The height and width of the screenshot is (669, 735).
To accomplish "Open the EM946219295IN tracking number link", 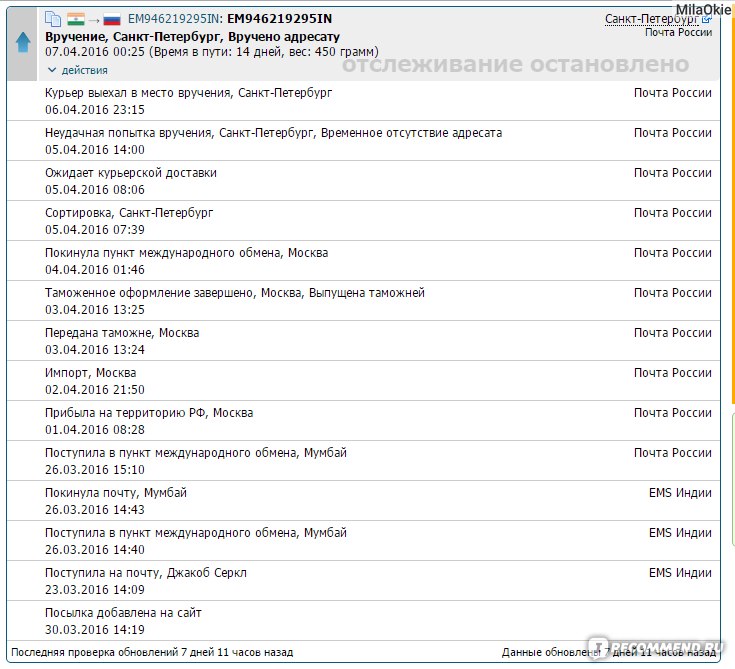I will click(174, 19).
